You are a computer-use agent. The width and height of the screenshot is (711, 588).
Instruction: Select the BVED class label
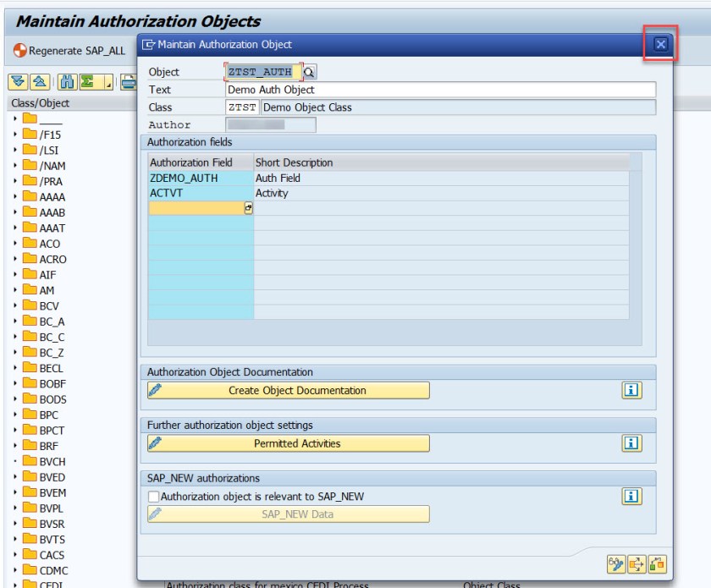[52, 477]
